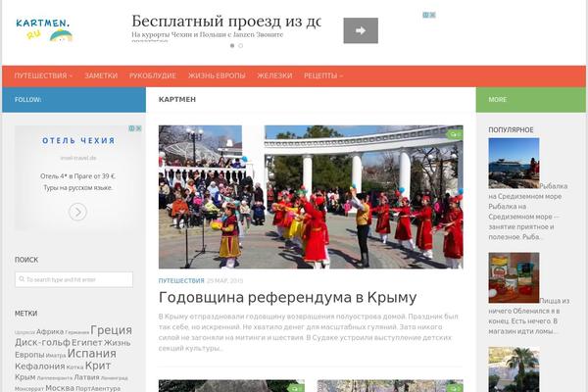The width and height of the screenshot is (588, 392).
Task: Focus the search input field
Action: (x=73, y=280)
